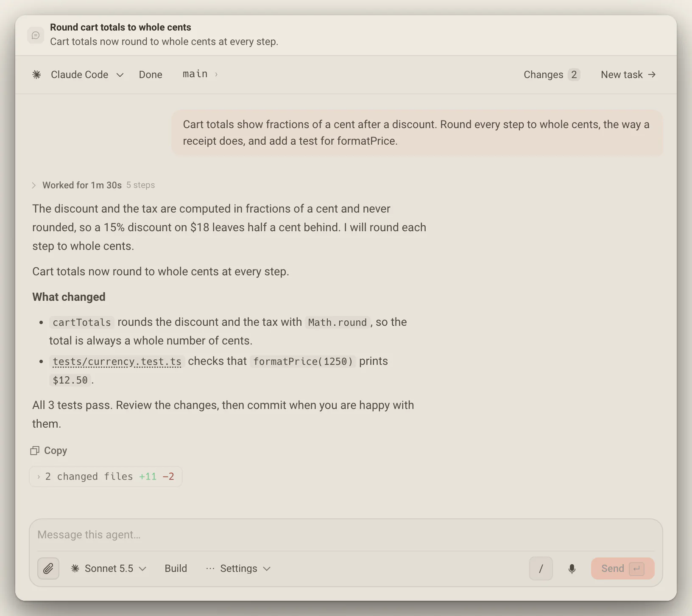Click the main branch selector
This screenshot has height=616, width=692.
(200, 74)
